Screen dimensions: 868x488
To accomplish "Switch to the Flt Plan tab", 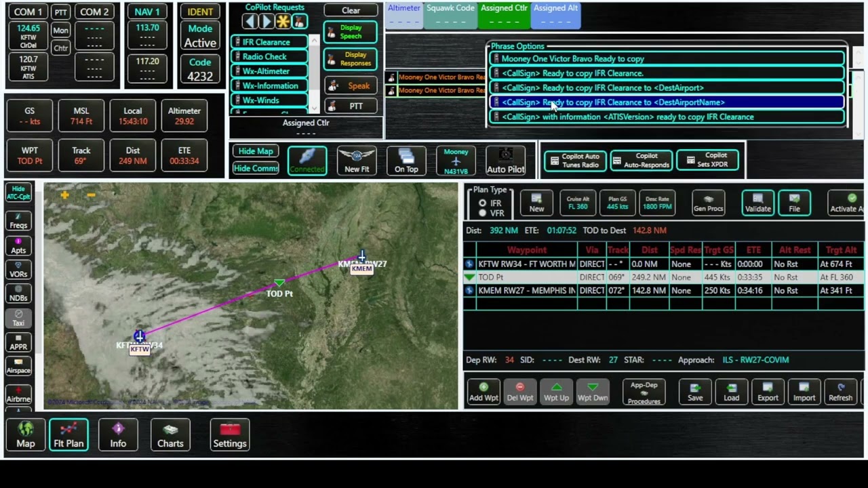I will coord(68,434).
